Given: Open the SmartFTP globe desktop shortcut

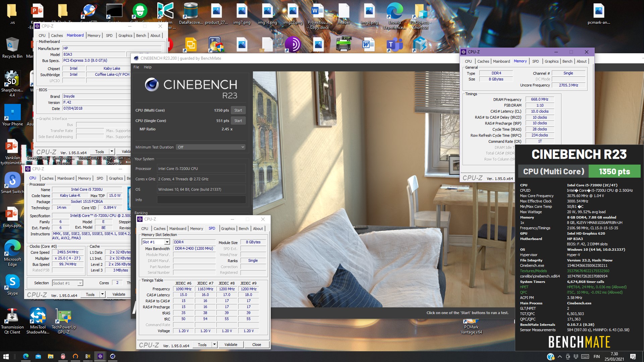Looking at the screenshot, I should [x=89, y=14].
